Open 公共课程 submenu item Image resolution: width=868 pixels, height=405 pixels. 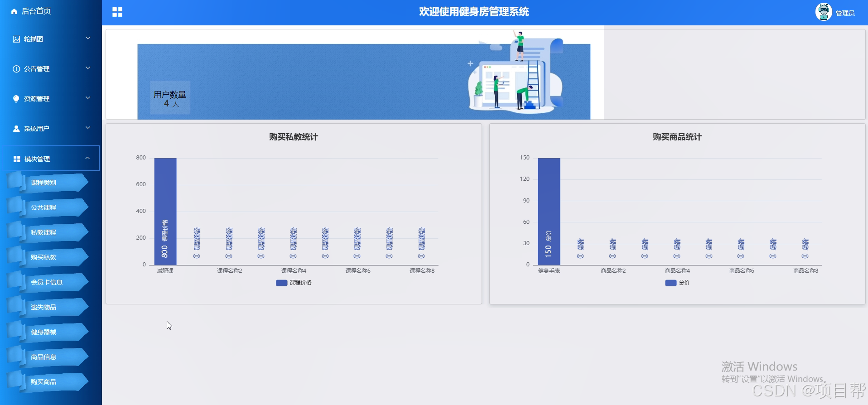48,207
